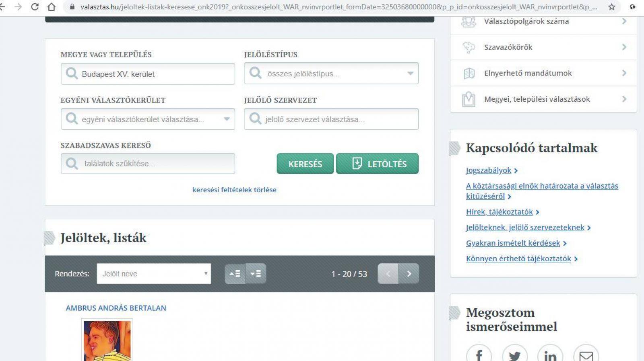The image size is (644, 361).
Task: Sort results in ascending order
Action: tap(235, 274)
